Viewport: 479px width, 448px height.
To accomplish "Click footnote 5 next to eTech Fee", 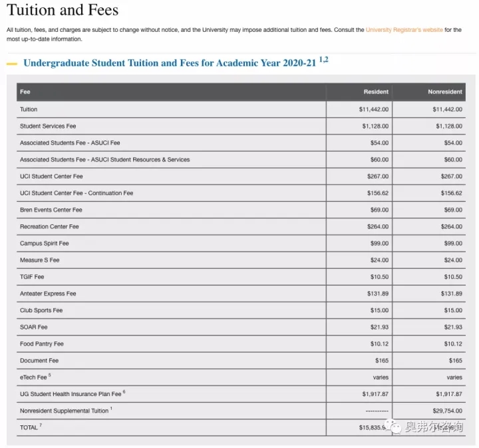I will 49,375.
